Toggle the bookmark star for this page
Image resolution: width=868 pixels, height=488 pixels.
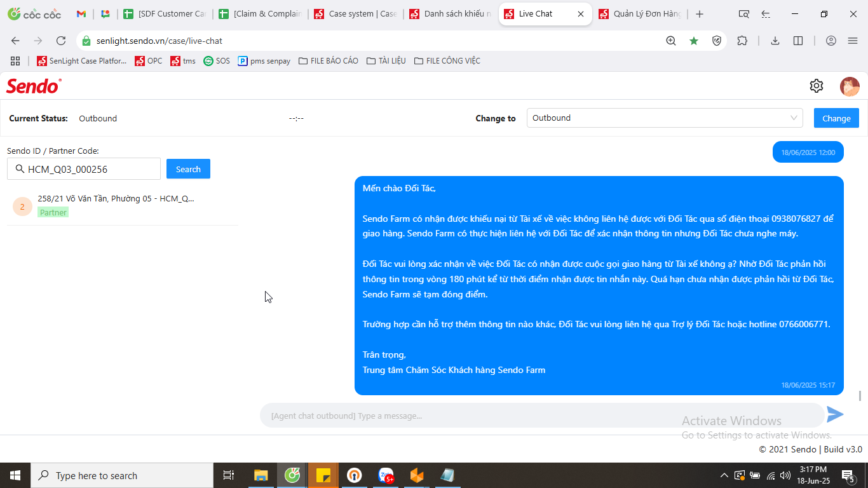point(694,41)
